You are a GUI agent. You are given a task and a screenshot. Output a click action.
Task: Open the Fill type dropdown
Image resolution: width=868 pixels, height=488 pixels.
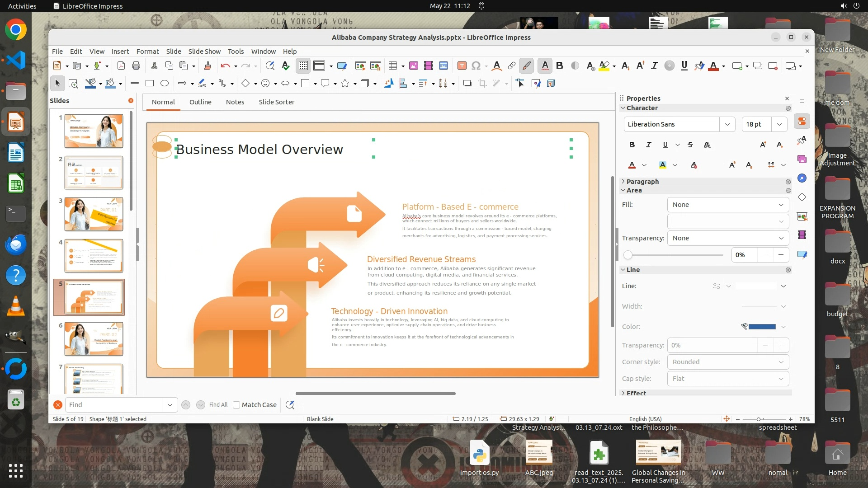click(x=728, y=205)
